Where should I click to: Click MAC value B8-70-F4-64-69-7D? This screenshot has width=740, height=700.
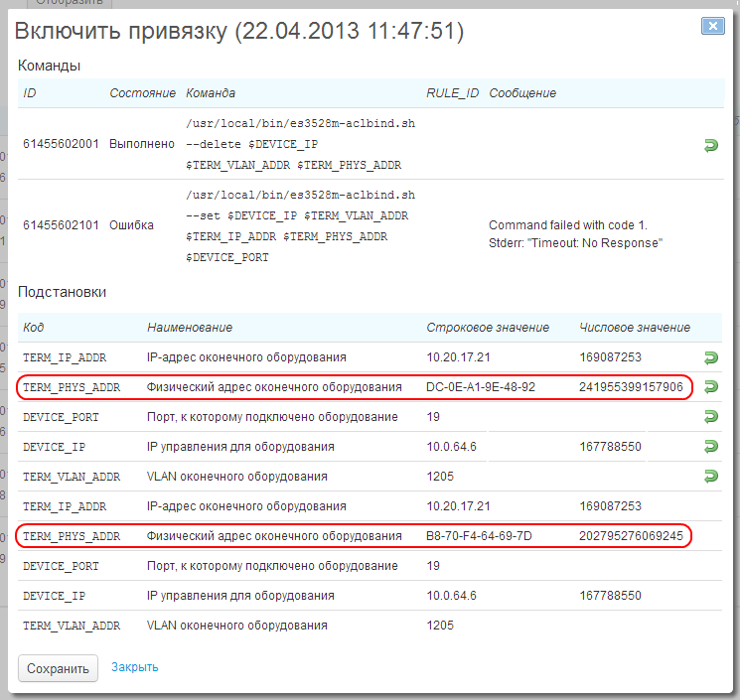click(479, 536)
